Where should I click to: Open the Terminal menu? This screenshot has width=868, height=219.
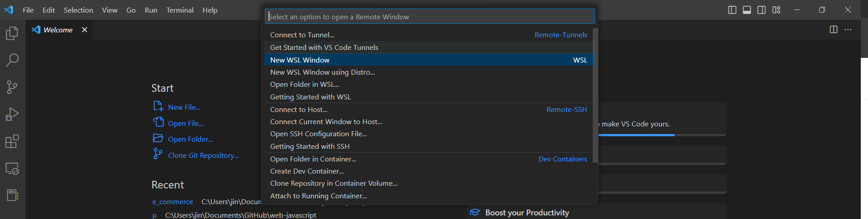180,10
